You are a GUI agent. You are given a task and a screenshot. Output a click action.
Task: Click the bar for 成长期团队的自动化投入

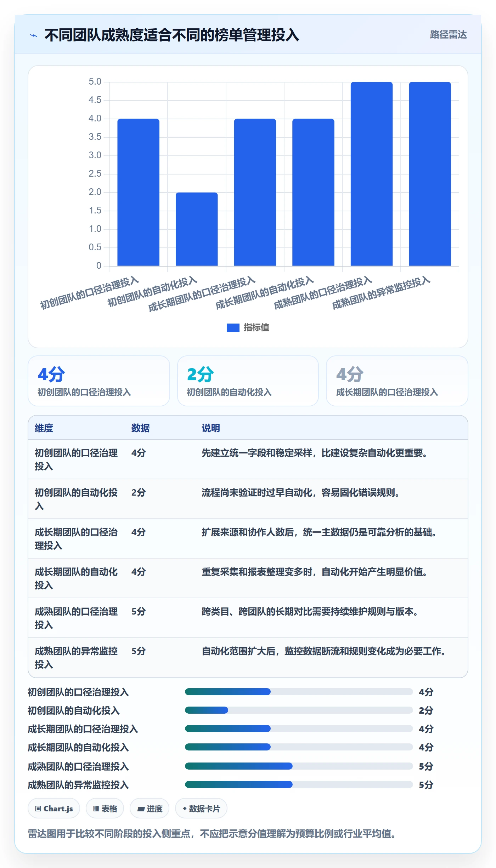(x=313, y=192)
